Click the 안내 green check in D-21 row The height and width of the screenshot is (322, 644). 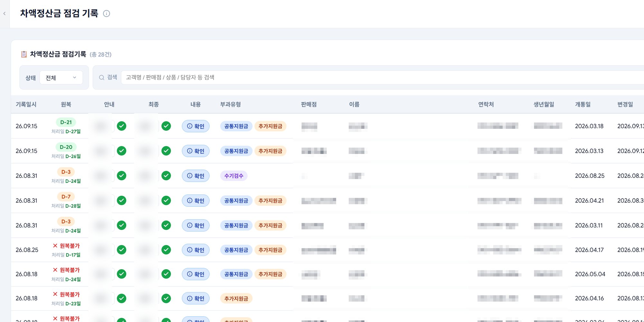(121, 126)
